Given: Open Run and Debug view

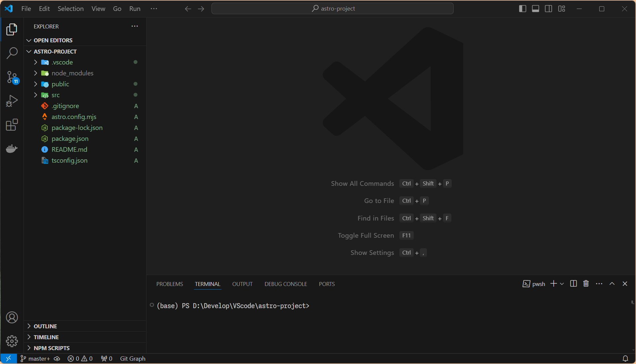Looking at the screenshot, I should (12, 101).
